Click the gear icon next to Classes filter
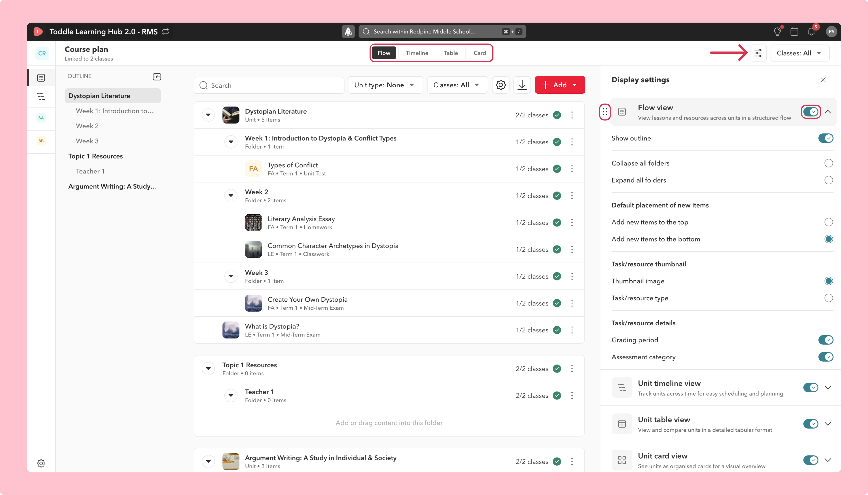868x495 pixels. pos(501,85)
